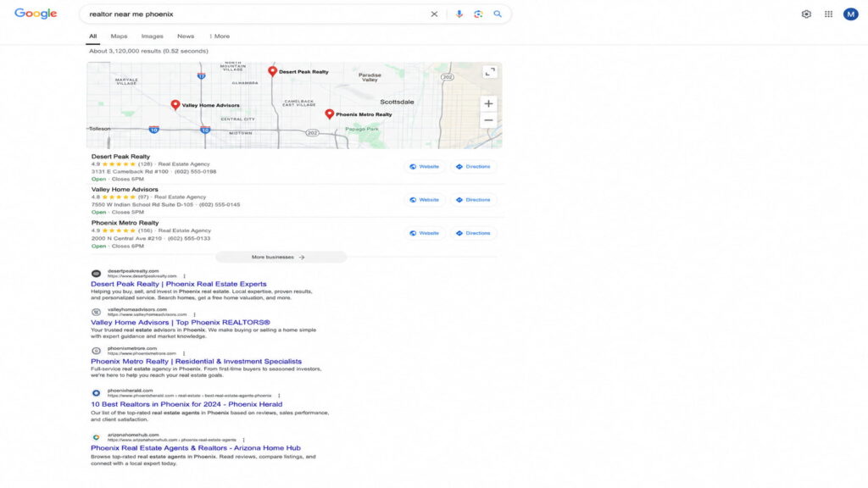Select Valley Home Advisors map pin
This screenshot has height=488, width=868.
(x=175, y=104)
